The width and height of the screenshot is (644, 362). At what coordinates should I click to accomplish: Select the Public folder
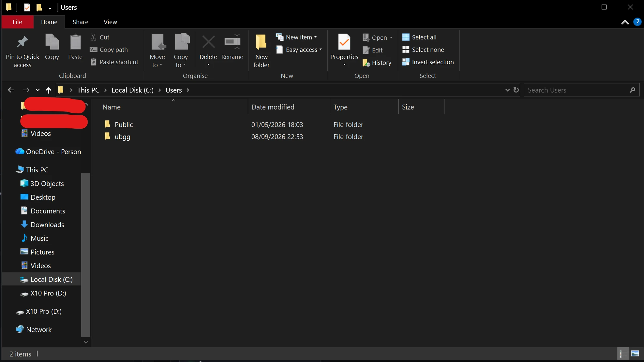tap(124, 124)
